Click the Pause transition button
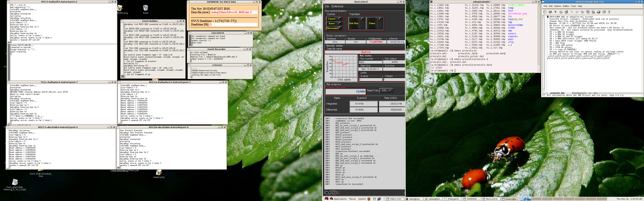This screenshot has height=201, width=644. (x=374, y=23)
